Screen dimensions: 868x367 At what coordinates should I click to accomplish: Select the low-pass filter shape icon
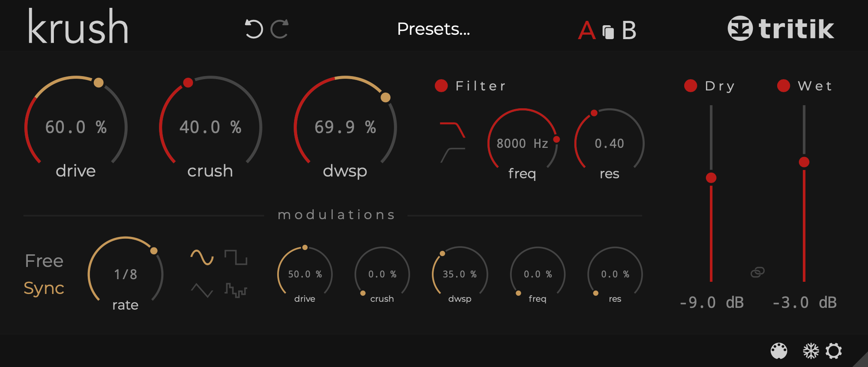pyautogui.click(x=452, y=130)
